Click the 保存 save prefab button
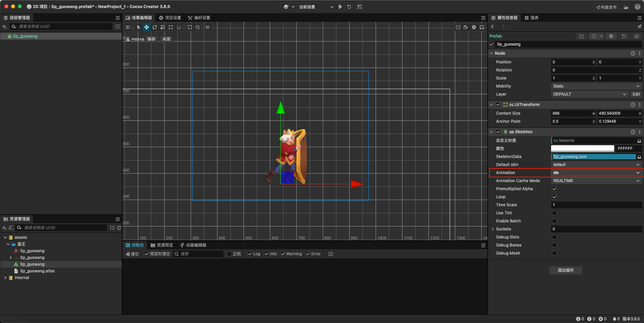644x323 pixels. click(x=151, y=39)
